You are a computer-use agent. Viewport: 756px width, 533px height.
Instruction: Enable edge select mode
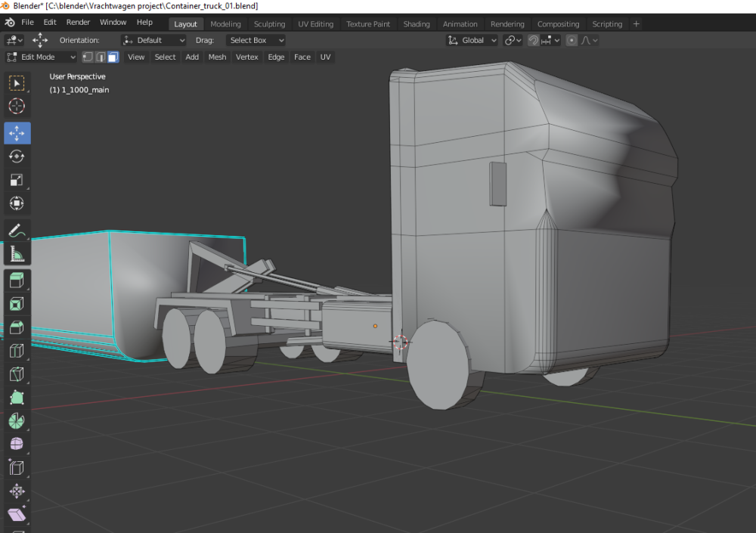tap(100, 57)
